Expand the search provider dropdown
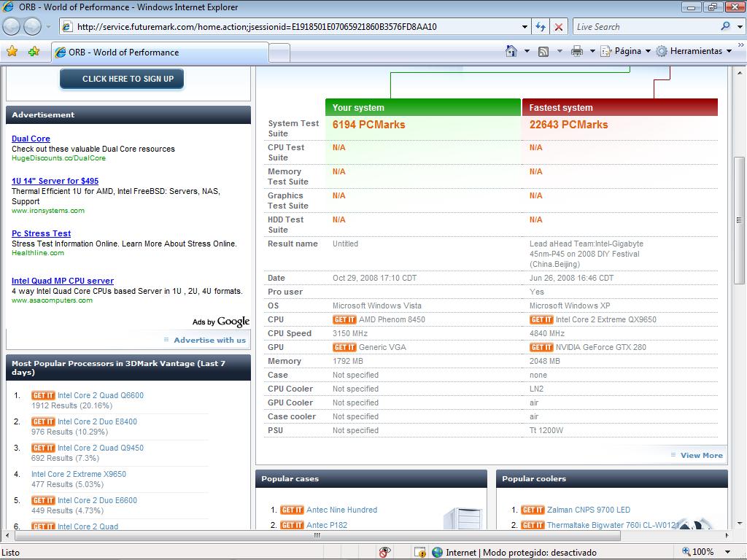Screen dimensions: 747x560 [740, 27]
